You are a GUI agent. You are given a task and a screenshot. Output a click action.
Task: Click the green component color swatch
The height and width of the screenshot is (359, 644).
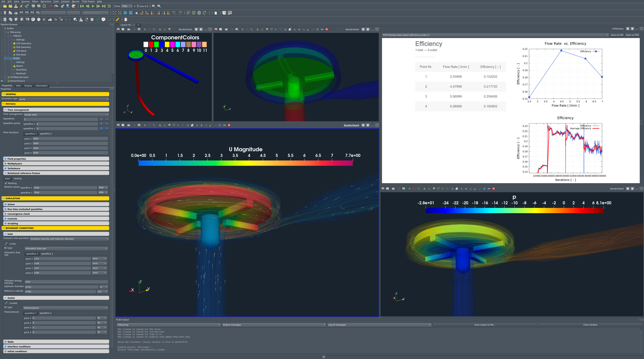tap(157, 45)
